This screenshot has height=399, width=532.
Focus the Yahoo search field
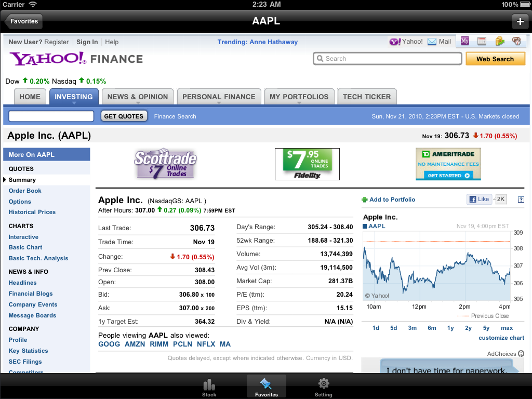(387, 59)
